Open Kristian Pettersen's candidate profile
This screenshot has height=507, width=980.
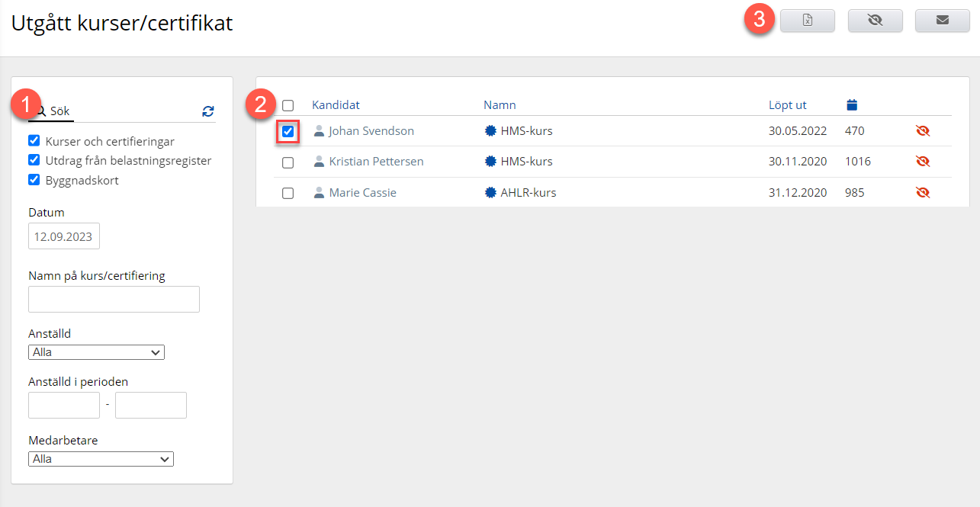[x=376, y=162]
